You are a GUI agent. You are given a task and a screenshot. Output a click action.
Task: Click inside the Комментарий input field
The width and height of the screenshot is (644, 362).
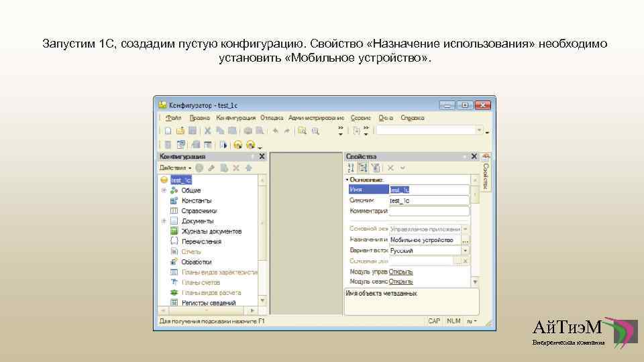click(429, 211)
